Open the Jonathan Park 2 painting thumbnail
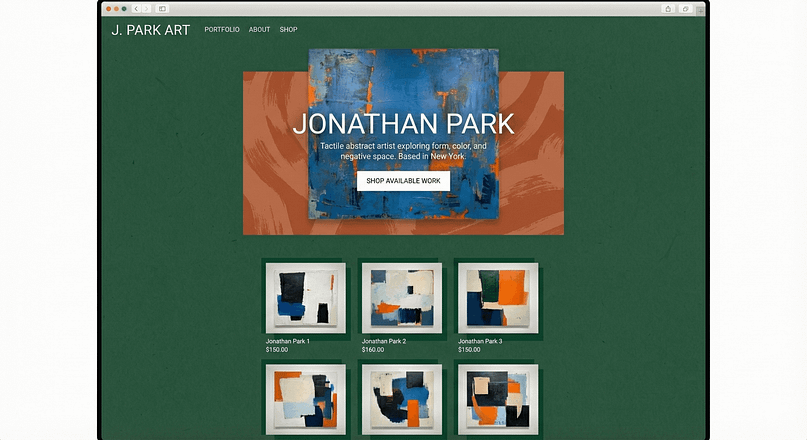 pyautogui.click(x=401, y=298)
